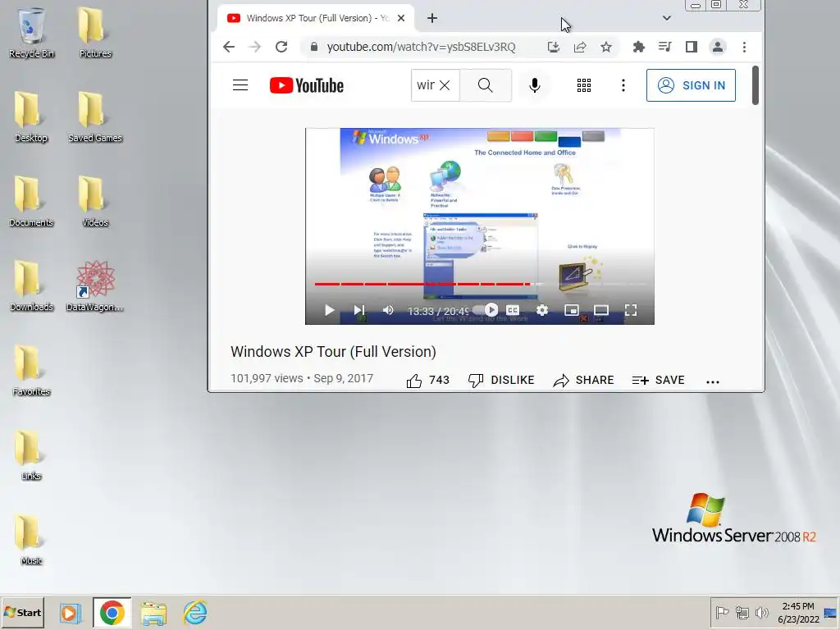Image resolution: width=840 pixels, height=630 pixels.
Task: Open video player settings gear
Action: [542, 310]
